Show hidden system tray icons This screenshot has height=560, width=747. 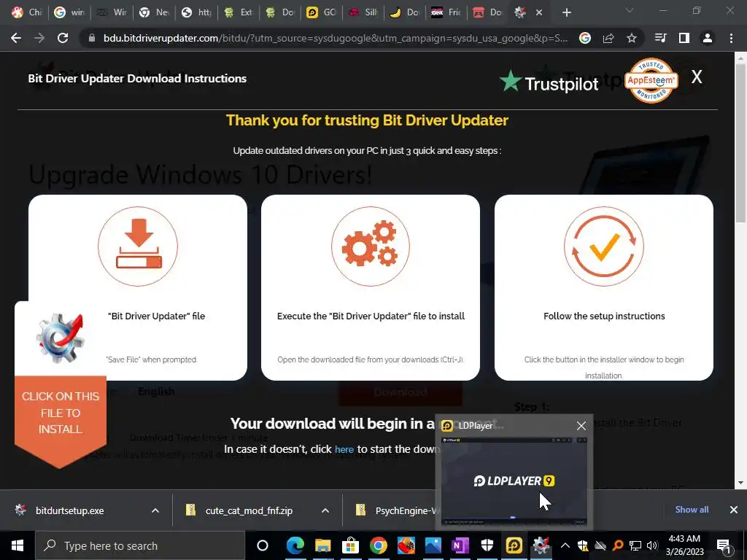pyautogui.click(x=565, y=545)
